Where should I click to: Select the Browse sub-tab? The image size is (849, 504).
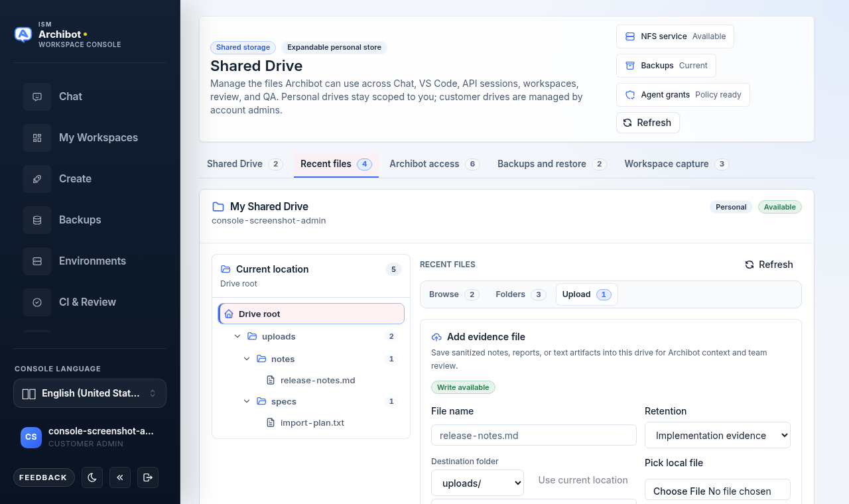(454, 294)
